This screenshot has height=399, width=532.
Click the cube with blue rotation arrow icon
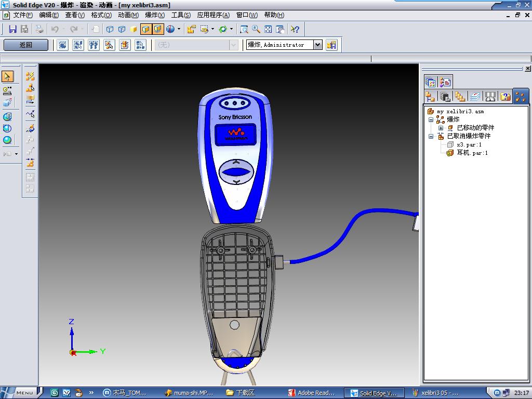pos(30,128)
